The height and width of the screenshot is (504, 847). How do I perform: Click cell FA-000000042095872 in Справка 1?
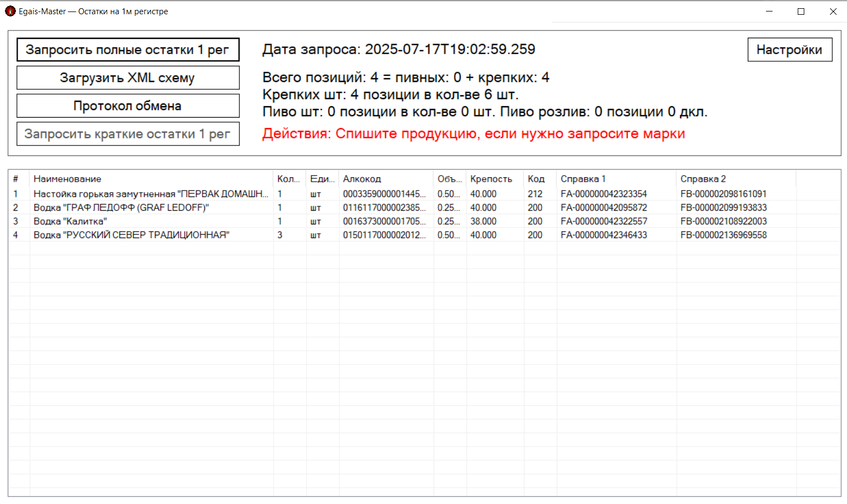[x=603, y=208]
